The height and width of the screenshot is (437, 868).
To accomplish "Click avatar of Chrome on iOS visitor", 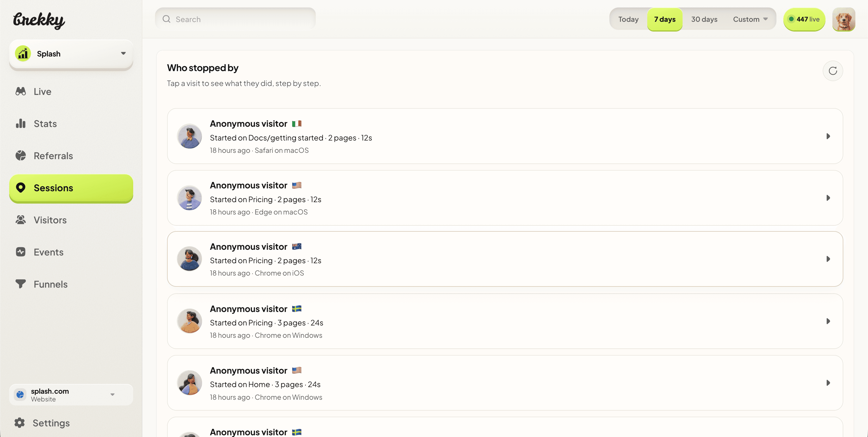I will point(189,259).
